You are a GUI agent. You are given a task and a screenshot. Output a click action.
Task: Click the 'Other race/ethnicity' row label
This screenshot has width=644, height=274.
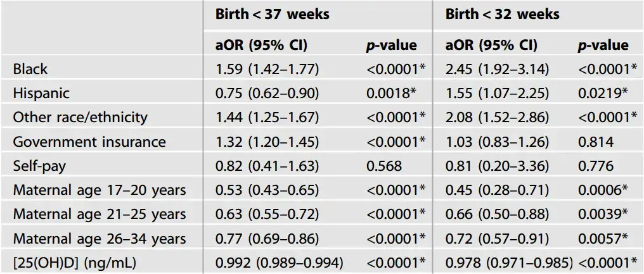80,117
